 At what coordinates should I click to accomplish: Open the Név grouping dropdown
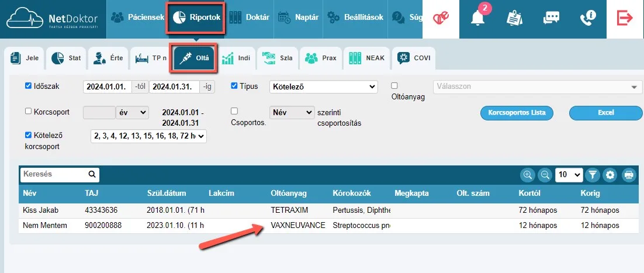[292, 112]
